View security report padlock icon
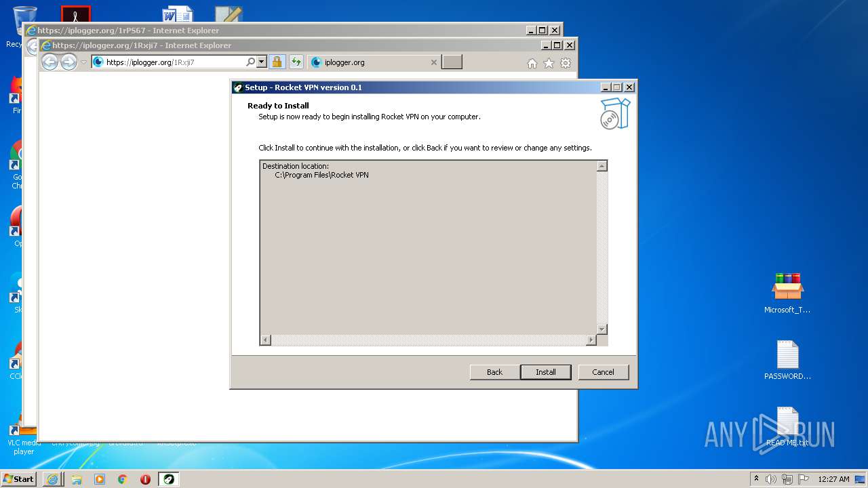The image size is (868, 488). coord(276,62)
